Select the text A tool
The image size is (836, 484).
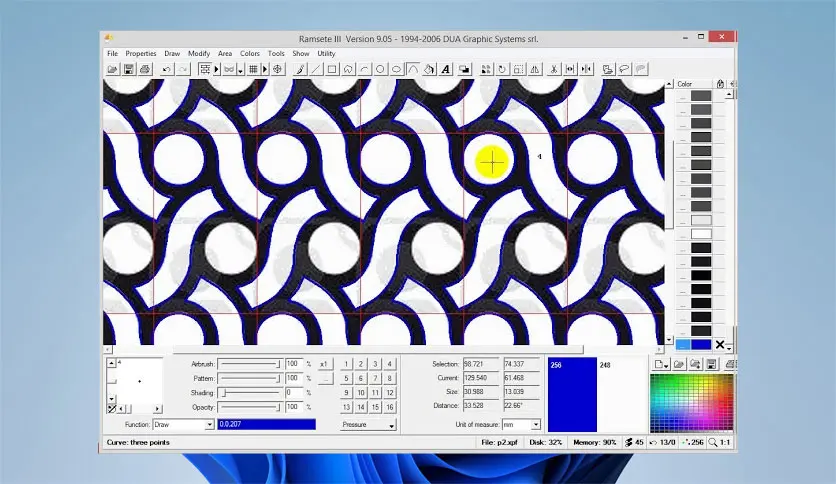(x=446, y=69)
